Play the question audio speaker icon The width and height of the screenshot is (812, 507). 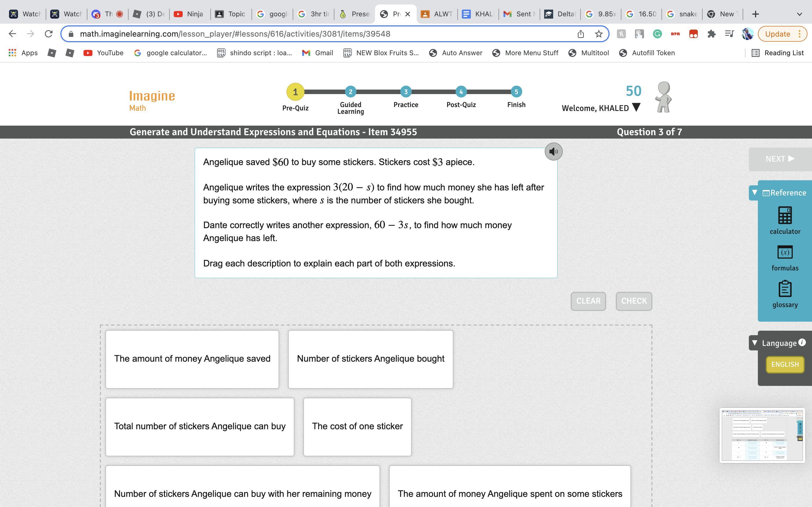pyautogui.click(x=553, y=152)
